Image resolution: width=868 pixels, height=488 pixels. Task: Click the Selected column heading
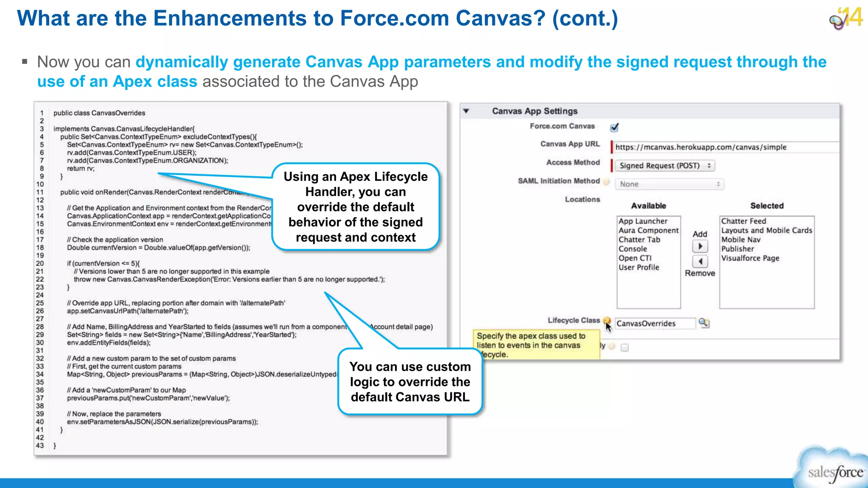pyautogui.click(x=767, y=206)
